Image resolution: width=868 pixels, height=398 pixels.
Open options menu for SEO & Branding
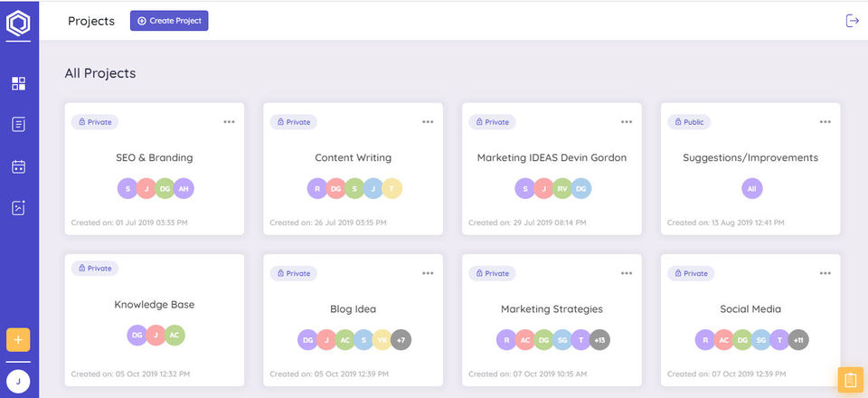229,122
